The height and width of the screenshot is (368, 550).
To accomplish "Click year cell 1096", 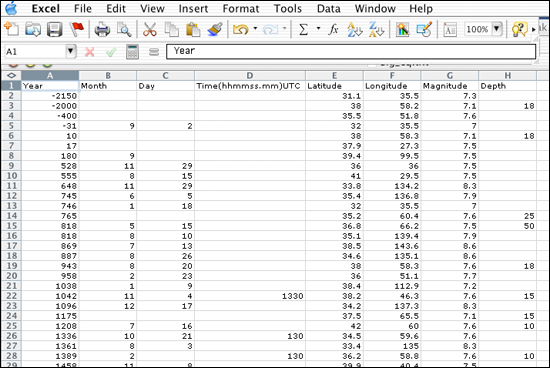I will [x=50, y=306].
